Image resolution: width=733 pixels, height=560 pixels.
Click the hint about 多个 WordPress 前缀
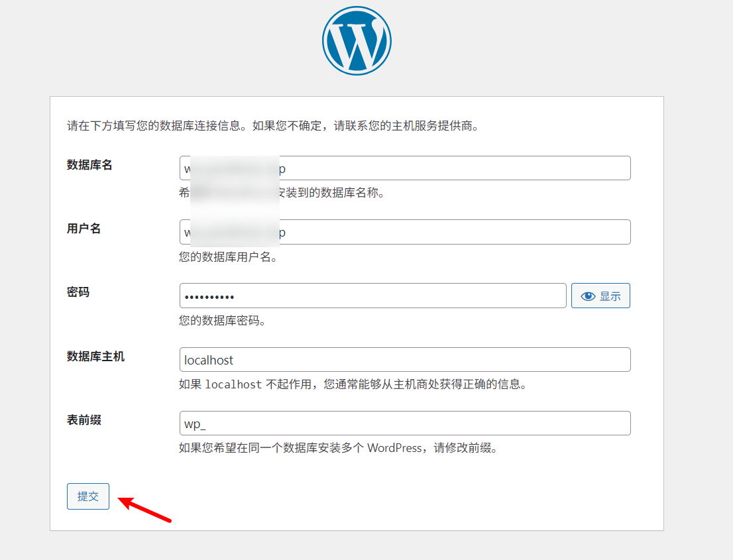(x=339, y=448)
